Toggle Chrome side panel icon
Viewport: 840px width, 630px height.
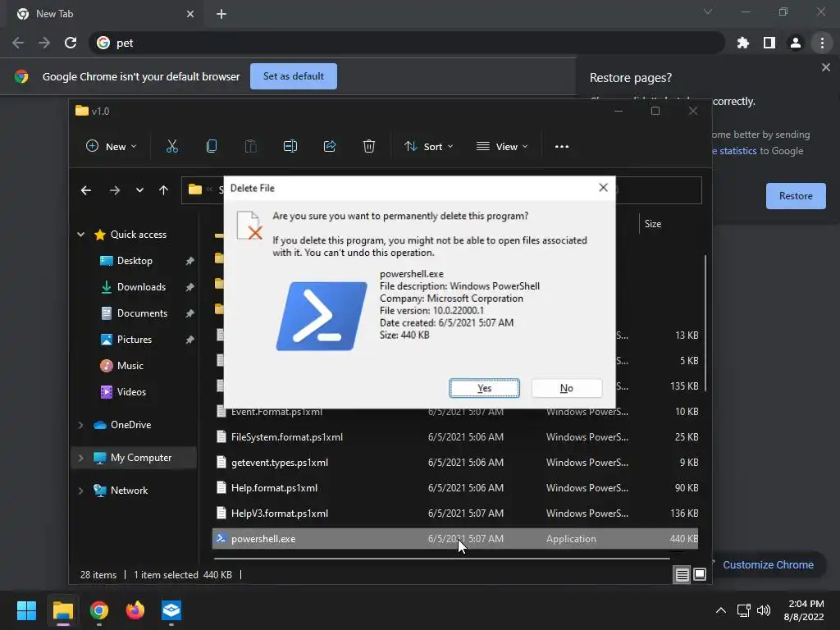[769, 43]
